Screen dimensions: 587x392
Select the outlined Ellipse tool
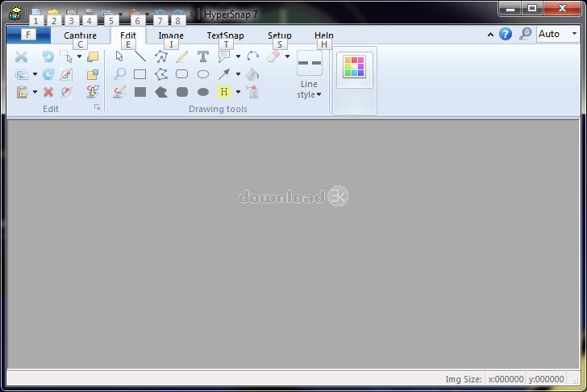[203, 74]
